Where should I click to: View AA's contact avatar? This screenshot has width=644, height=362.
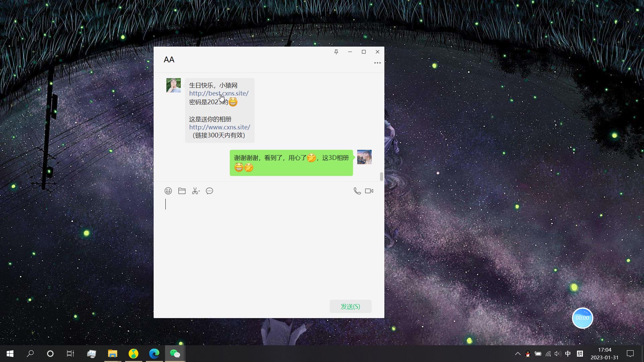173,85
